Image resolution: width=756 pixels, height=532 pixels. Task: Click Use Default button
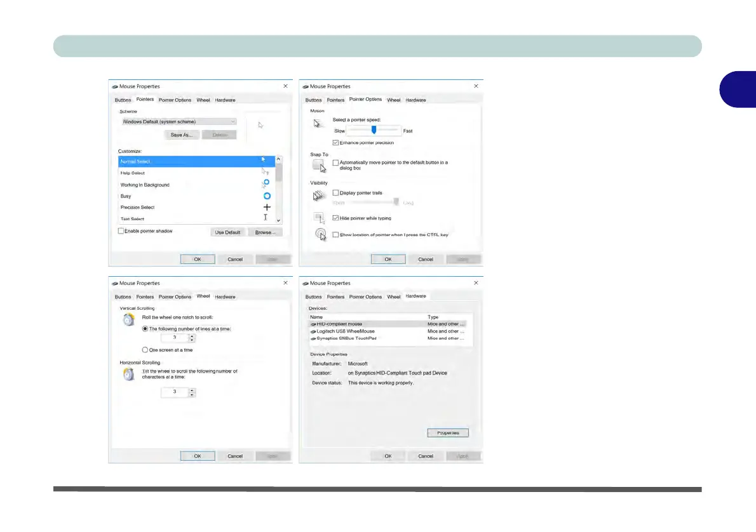click(x=227, y=232)
